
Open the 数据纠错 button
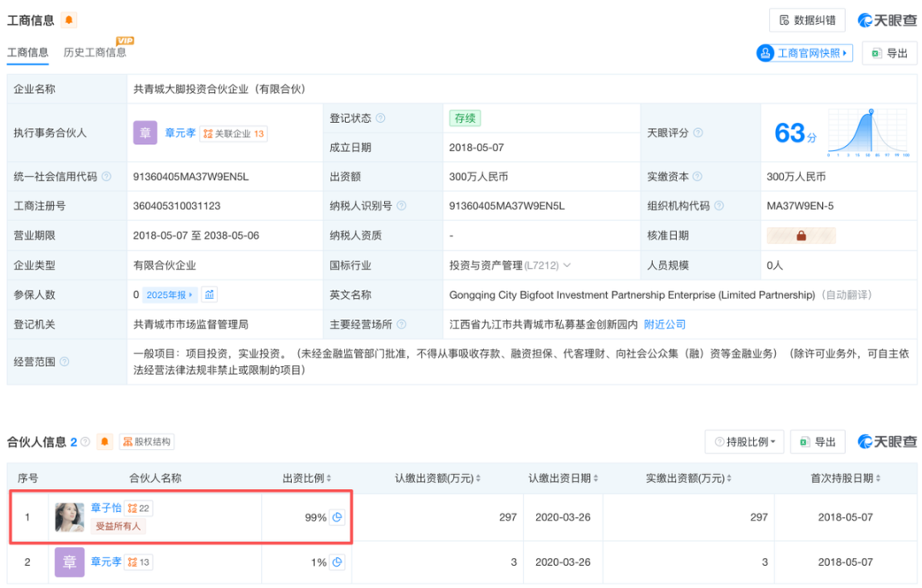click(807, 20)
